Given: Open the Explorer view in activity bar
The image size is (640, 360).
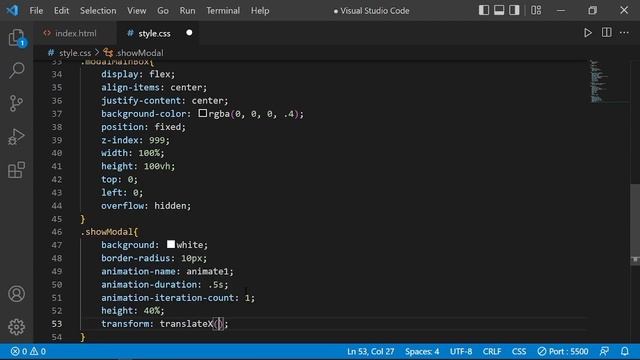Looking at the screenshot, I should click(x=16, y=38).
